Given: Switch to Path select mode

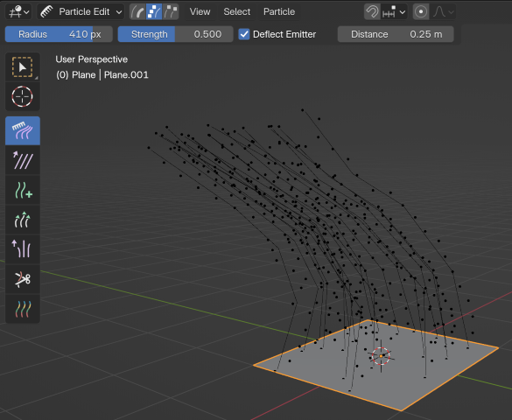Looking at the screenshot, I should (137, 12).
